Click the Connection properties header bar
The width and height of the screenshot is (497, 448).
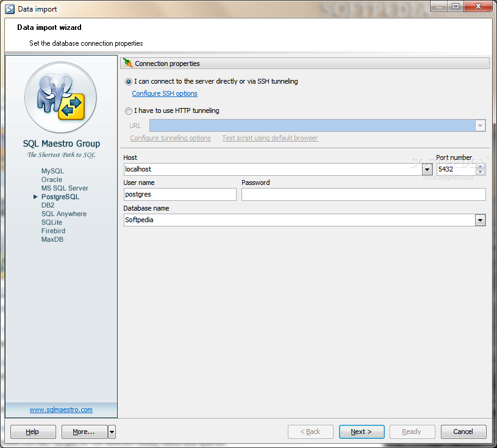(305, 63)
